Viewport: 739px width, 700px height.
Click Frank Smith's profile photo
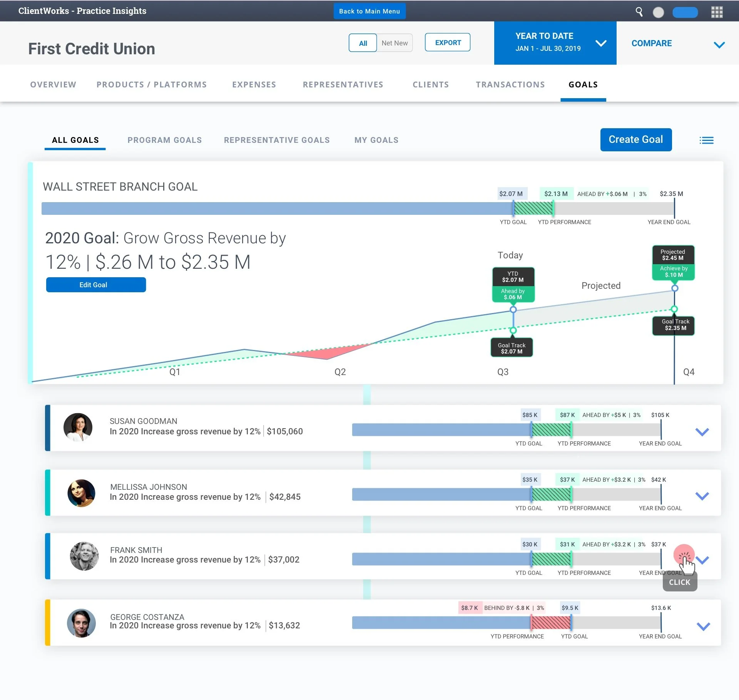(x=84, y=556)
